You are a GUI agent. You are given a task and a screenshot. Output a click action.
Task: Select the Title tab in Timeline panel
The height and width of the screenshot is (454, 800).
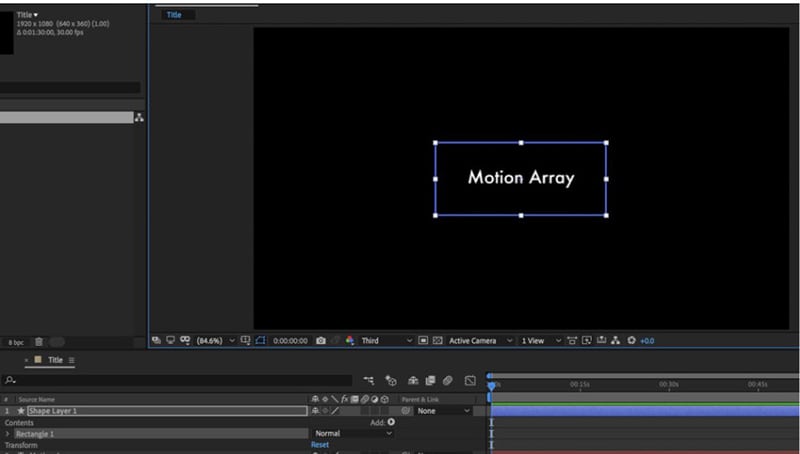[55, 360]
